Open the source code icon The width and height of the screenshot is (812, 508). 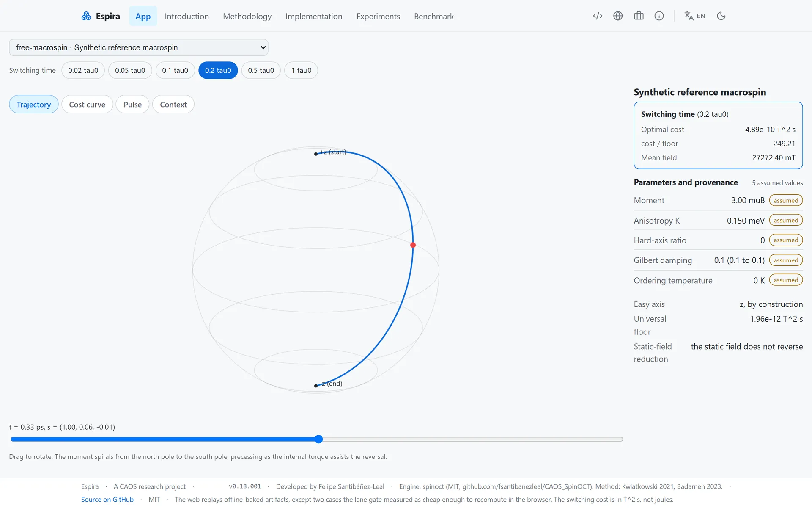598,16
